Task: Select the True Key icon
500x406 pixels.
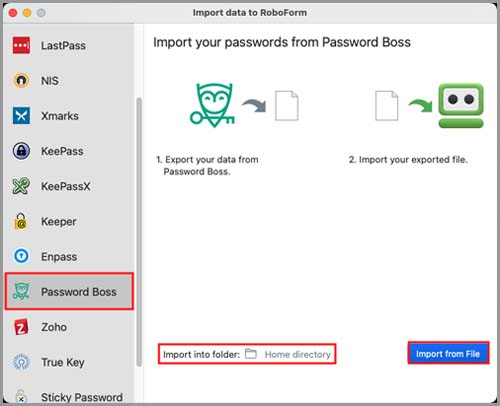Action: [21, 362]
